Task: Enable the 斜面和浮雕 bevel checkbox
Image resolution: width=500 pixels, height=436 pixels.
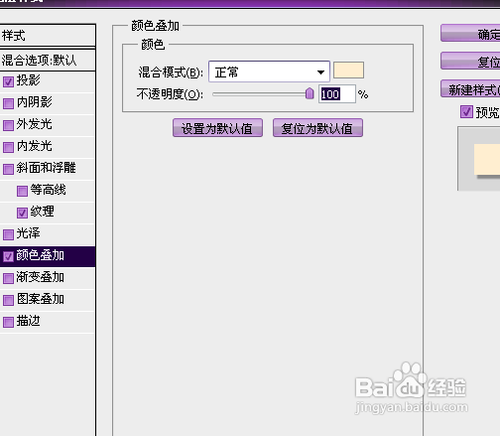Action: tap(8, 169)
